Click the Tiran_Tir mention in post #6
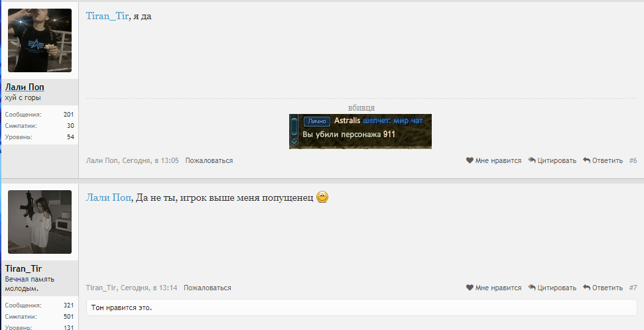 tap(107, 16)
